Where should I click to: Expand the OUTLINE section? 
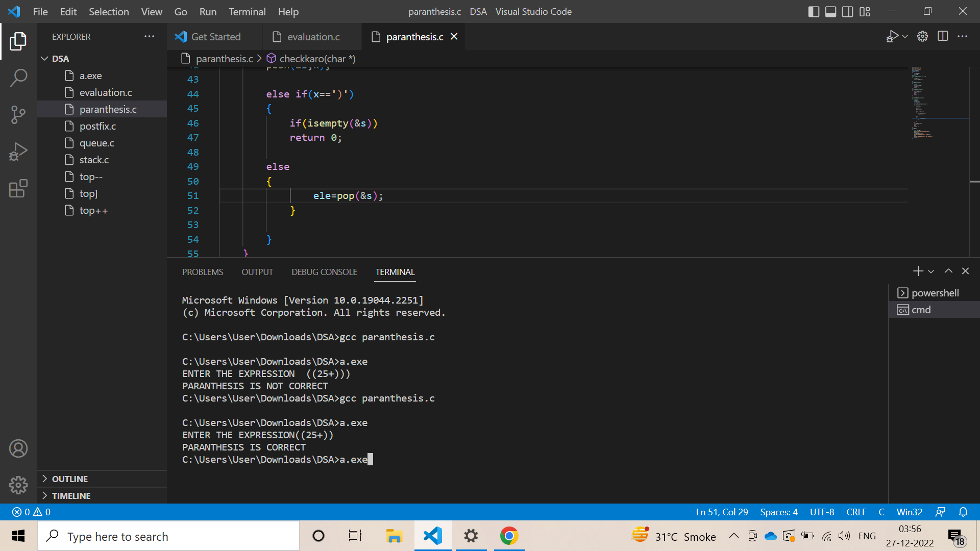pos(70,479)
